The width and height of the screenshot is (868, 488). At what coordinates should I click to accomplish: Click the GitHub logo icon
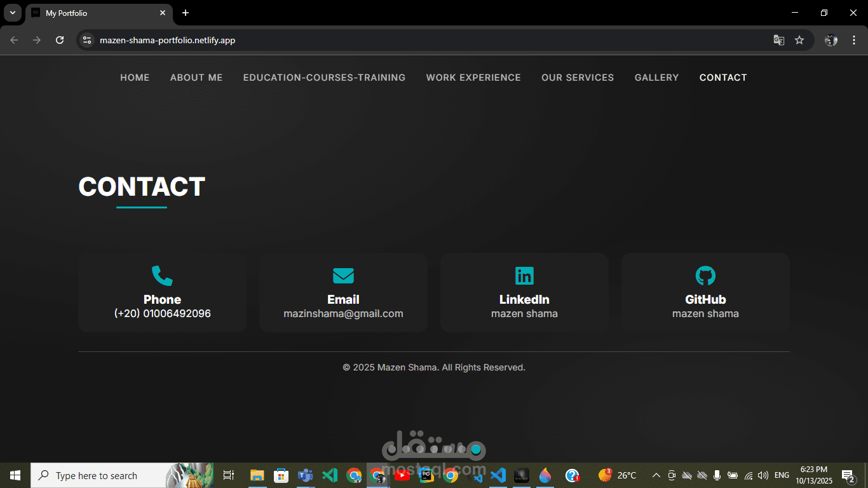click(x=705, y=276)
